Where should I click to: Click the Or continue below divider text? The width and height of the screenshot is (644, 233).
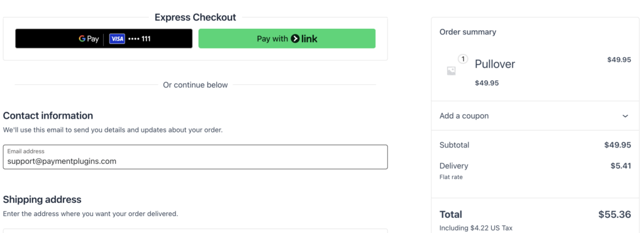pyautogui.click(x=196, y=85)
